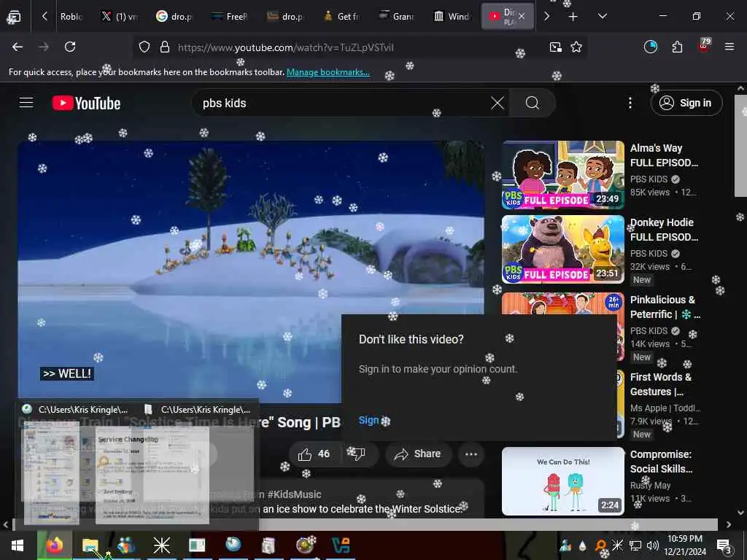The width and height of the screenshot is (747, 560).
Task: Switch to the Grann tab
Action: point(396,17)
